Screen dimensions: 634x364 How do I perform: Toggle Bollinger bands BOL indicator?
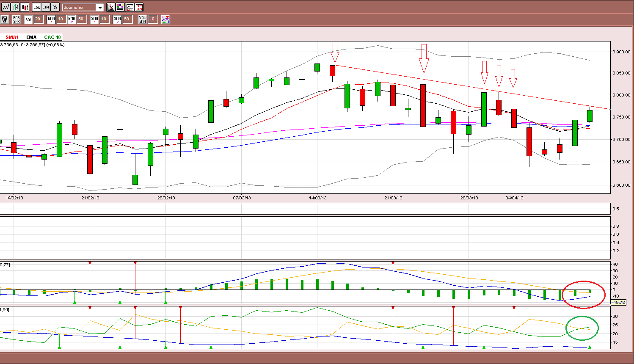pos(28,19)
